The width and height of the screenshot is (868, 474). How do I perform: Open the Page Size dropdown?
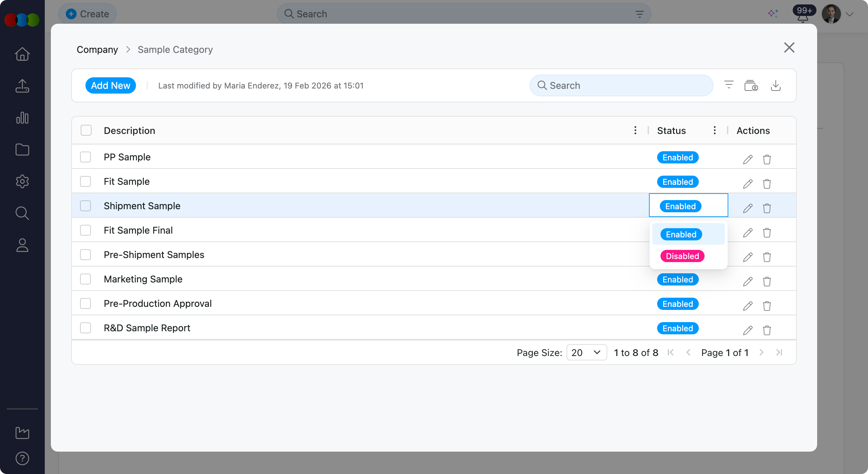(586, 353)
